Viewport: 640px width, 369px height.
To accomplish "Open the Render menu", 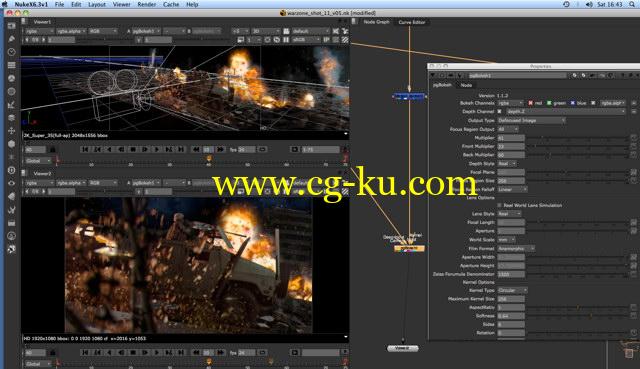I will coord(147,4).
